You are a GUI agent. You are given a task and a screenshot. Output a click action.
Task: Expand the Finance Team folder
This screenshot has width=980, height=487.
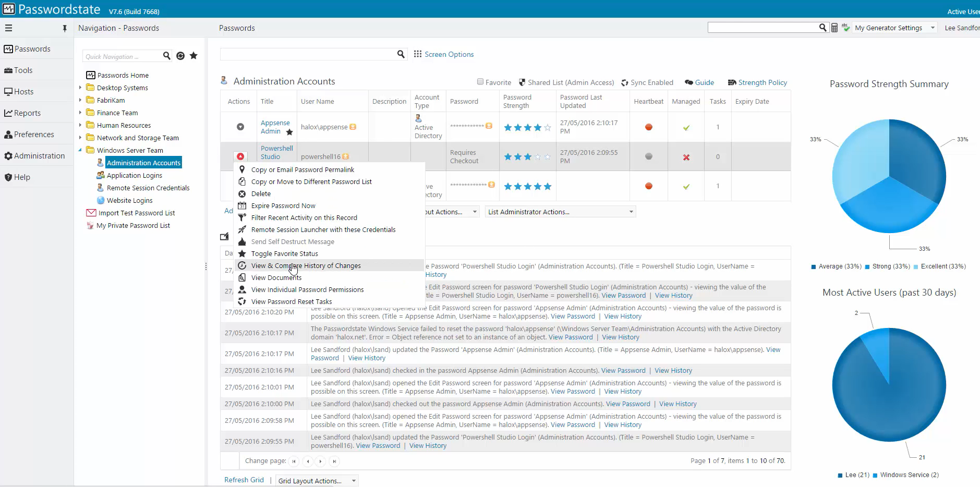[x=80, y=113]
